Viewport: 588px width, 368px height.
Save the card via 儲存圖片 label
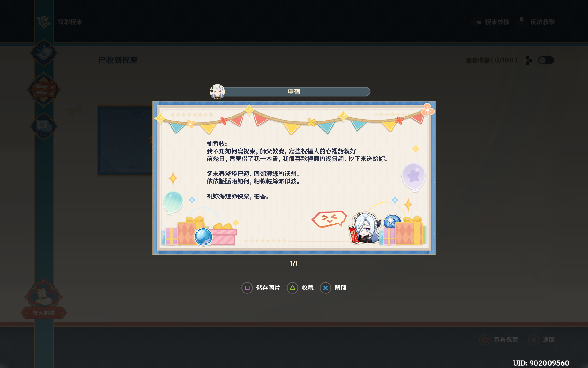pos(268,288)
